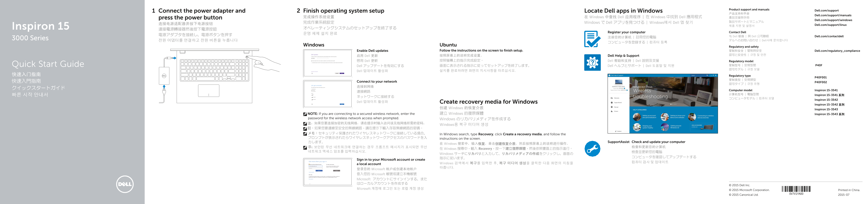Click the Product support and manuals heading
This screenshot has width=868, height=204.
coord(749,9)
